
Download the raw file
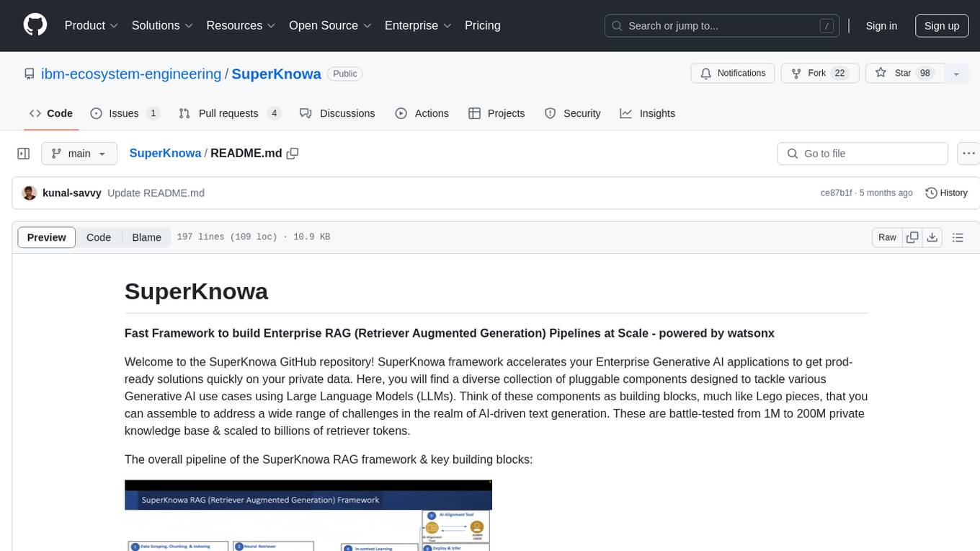coord(932,237)
